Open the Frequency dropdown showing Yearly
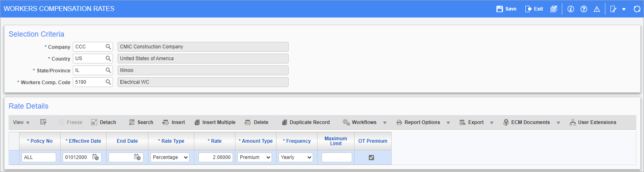 coord(296,157)
